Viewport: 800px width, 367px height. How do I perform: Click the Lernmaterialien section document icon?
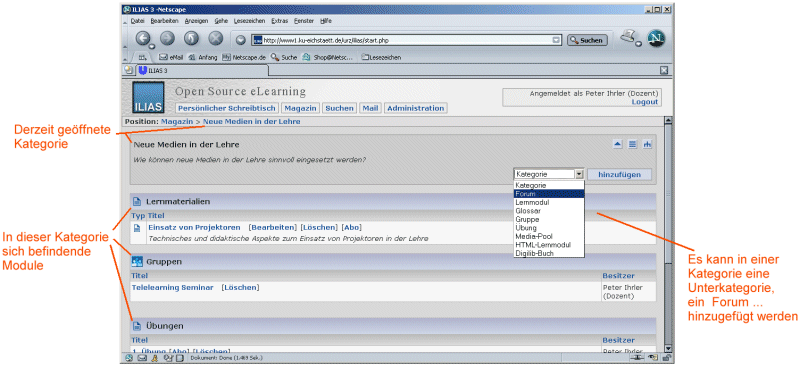(x=137, y=202)
